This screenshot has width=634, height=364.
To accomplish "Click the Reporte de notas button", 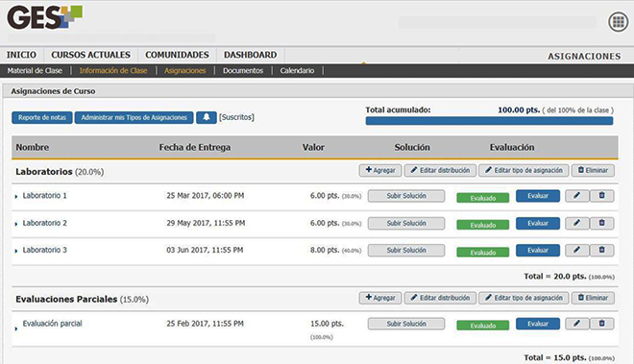I will point(42,118).
